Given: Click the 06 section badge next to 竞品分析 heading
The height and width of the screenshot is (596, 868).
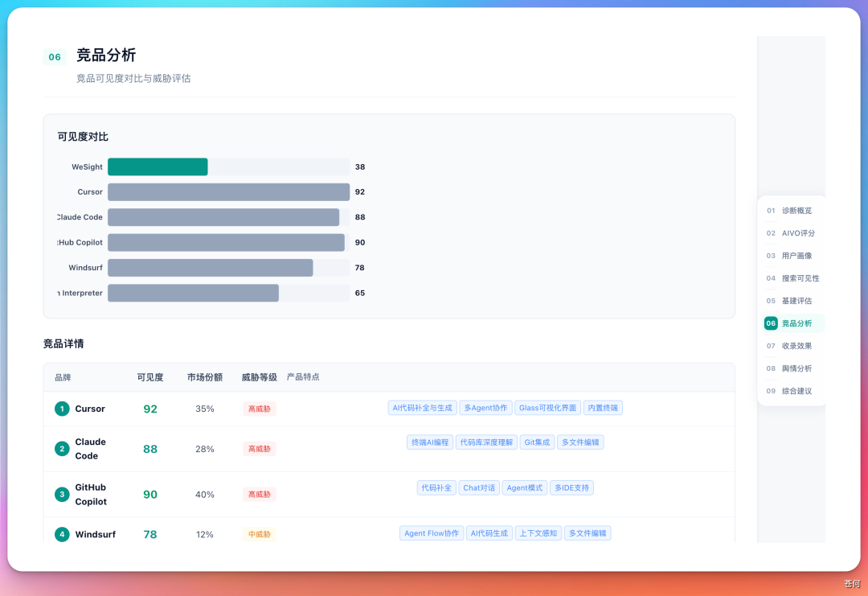Looking at the screenshot, I should click(55, 56).
